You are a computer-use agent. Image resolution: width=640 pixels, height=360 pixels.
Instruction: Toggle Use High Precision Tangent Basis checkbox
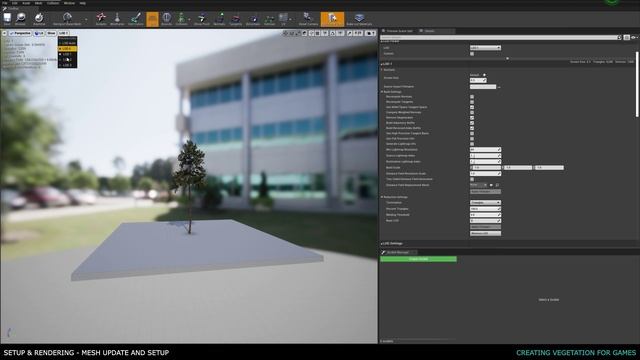click(472, 133)
